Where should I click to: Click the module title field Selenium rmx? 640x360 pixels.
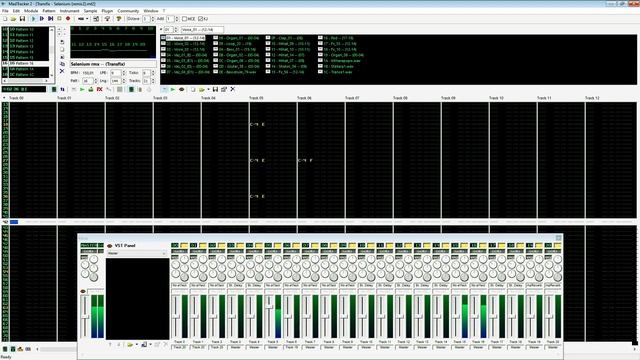pyautogui.click(x=113, y=64)
